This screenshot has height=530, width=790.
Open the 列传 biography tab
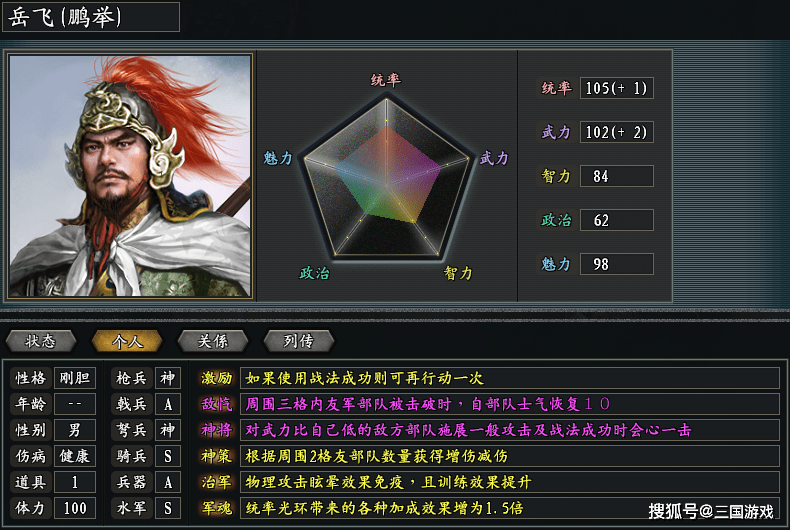(x=298, y=341)
